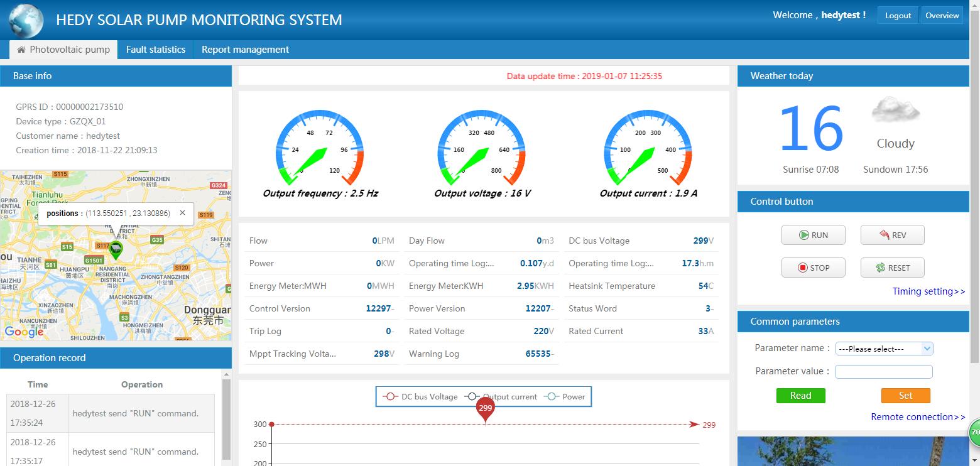This screenshot has width=980, height=466.
Task: Open the Report management tab
Action: (245, 50)
